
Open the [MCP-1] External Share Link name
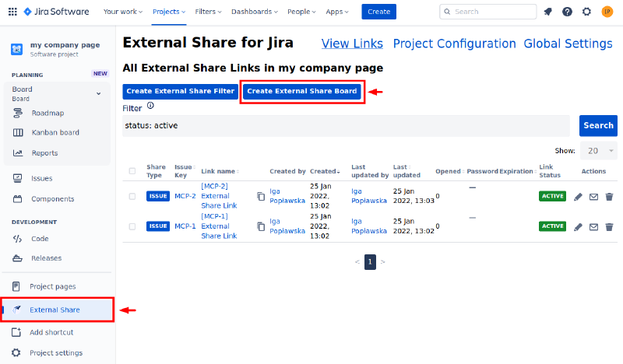(219, 226)
